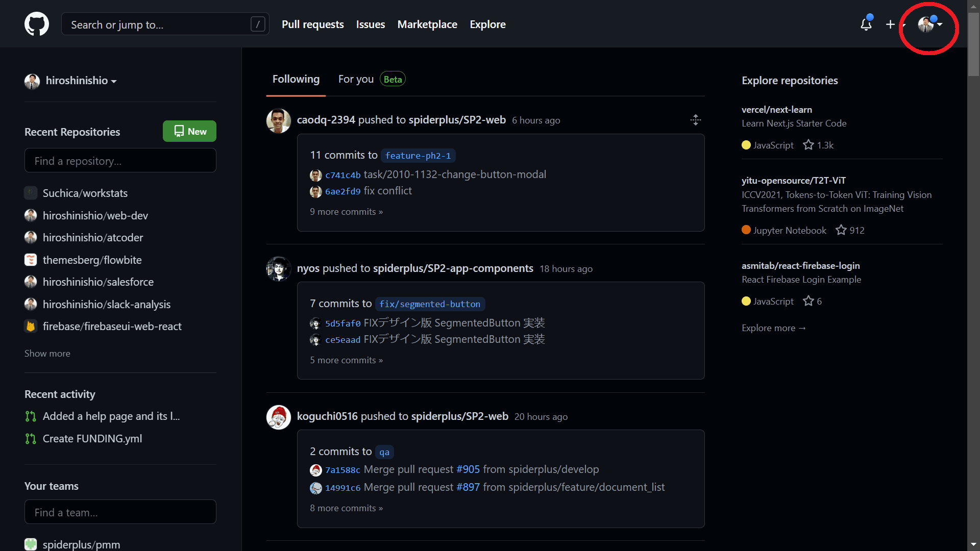
Task: Open themesberg/flowbite repository
Action: 92,260
